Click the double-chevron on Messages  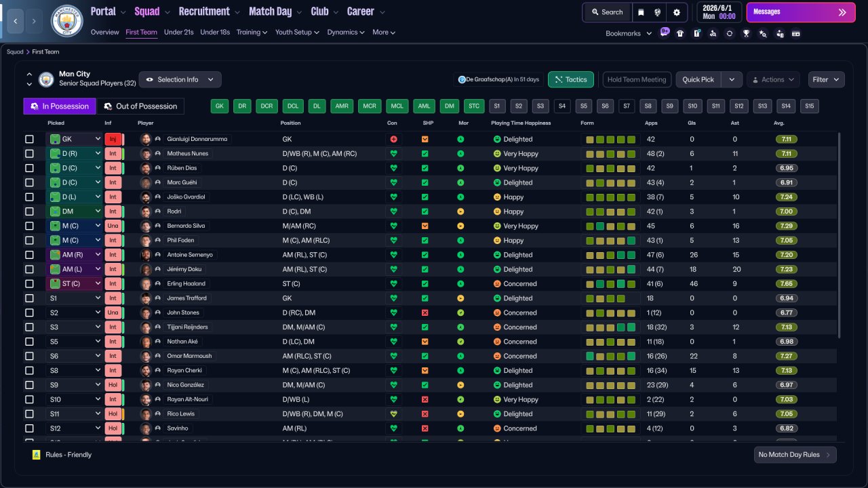tap(842, 12)
